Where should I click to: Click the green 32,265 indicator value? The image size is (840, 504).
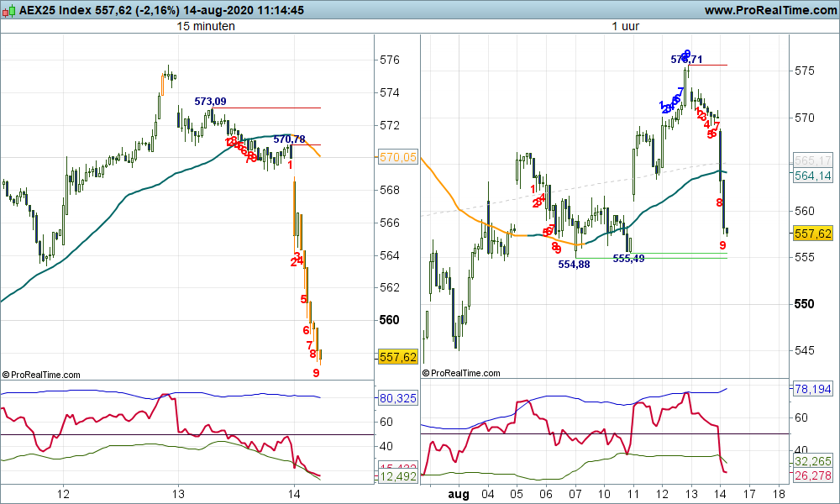point(812,462)
